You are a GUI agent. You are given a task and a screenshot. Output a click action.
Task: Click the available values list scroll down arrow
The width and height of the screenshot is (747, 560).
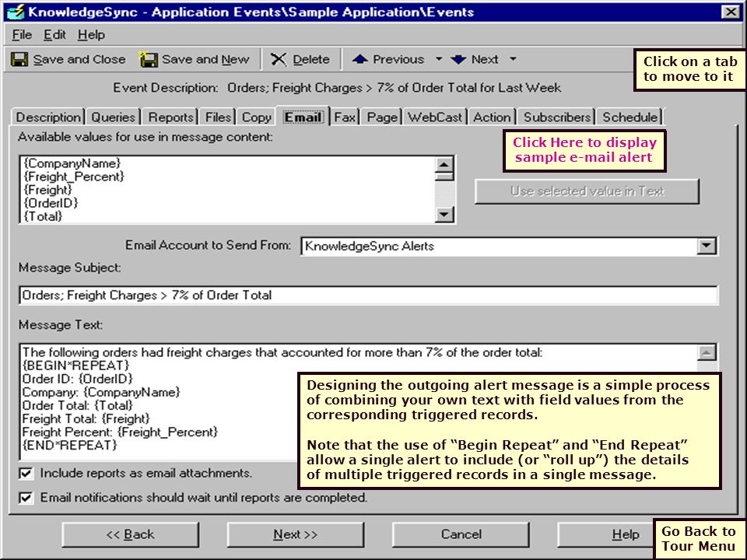[444, 215]
